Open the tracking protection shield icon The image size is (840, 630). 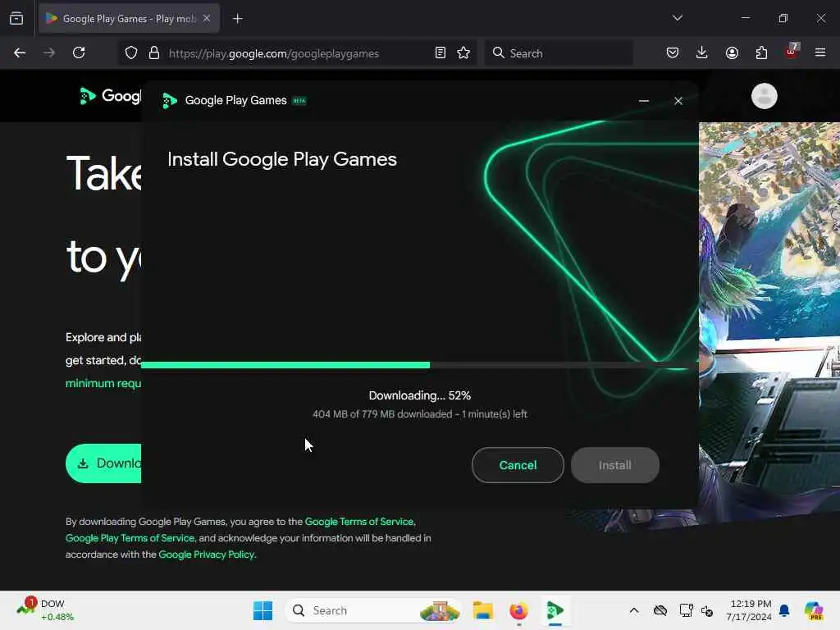click(131, 52)
